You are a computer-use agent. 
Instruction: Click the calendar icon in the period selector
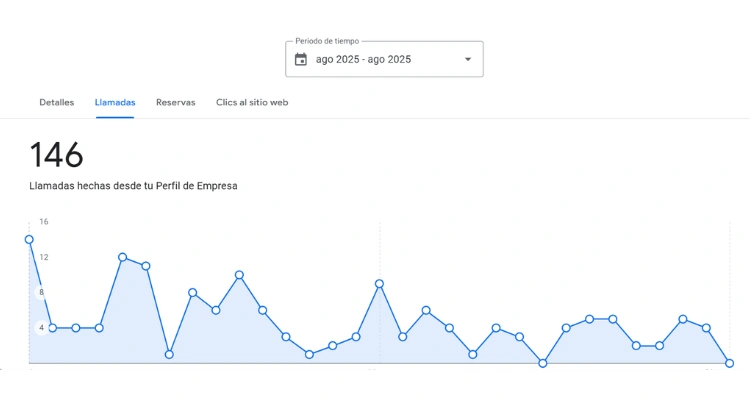pyautogui.click(x=301, y=60)
